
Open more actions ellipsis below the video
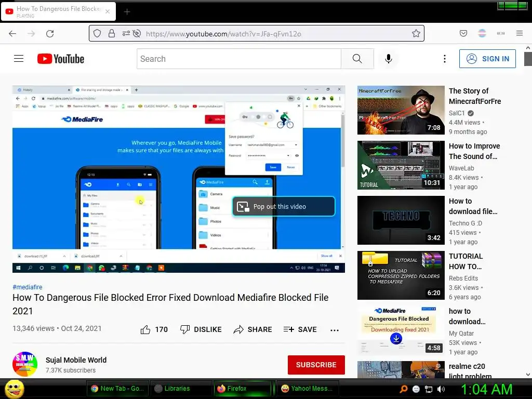[x=335, y=330]
